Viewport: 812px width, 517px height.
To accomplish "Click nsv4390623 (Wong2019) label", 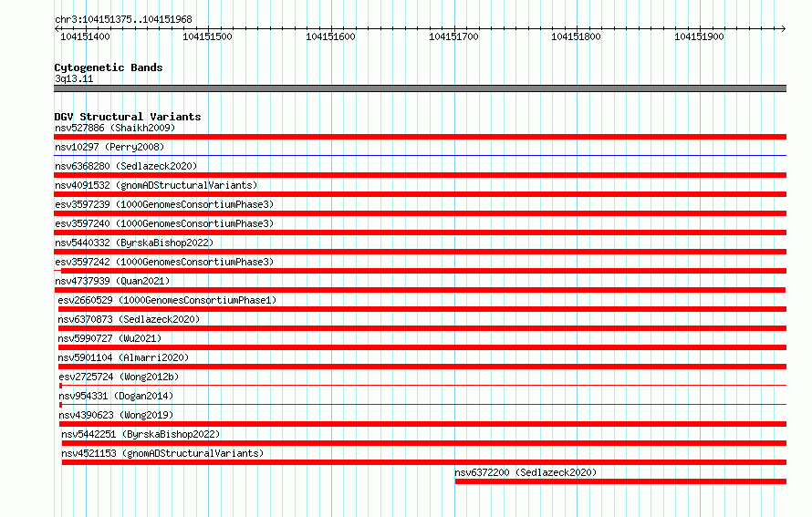I will (116, 415).
